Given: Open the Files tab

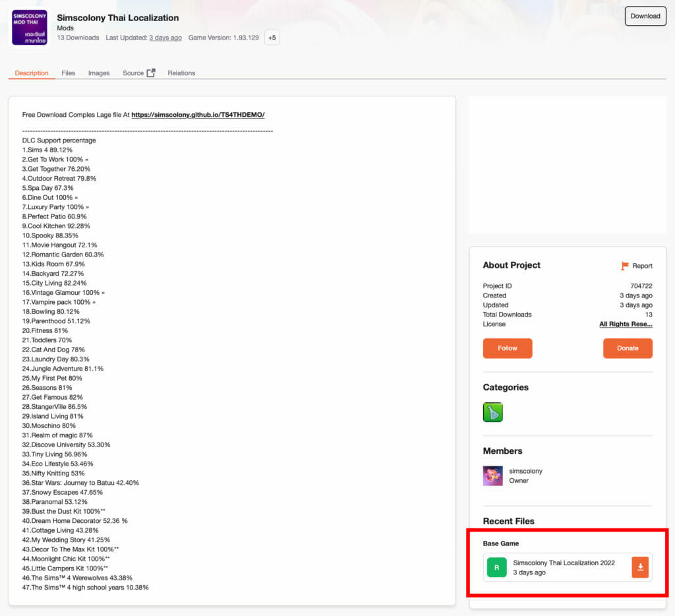Looking at the screenshot, I should 68,73.
